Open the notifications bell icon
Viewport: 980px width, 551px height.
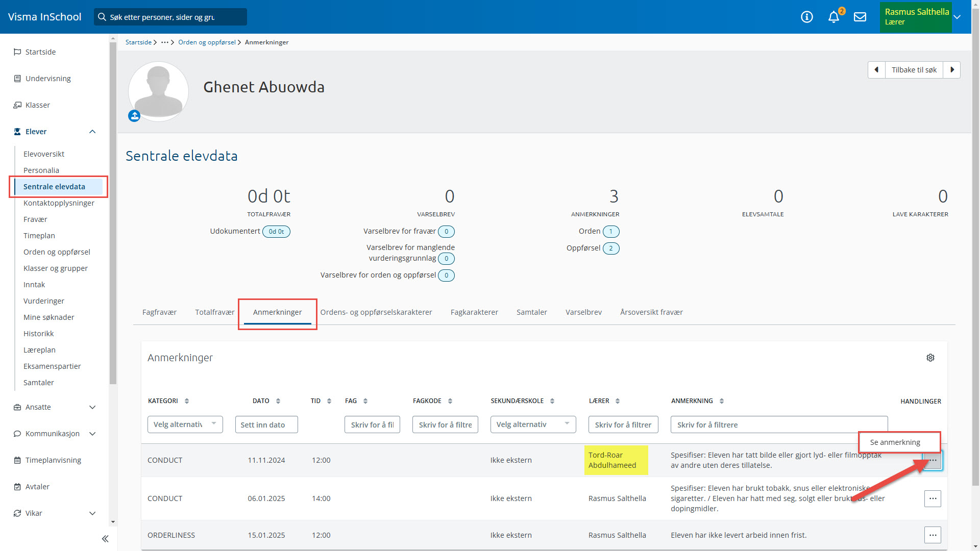[834, 17]
